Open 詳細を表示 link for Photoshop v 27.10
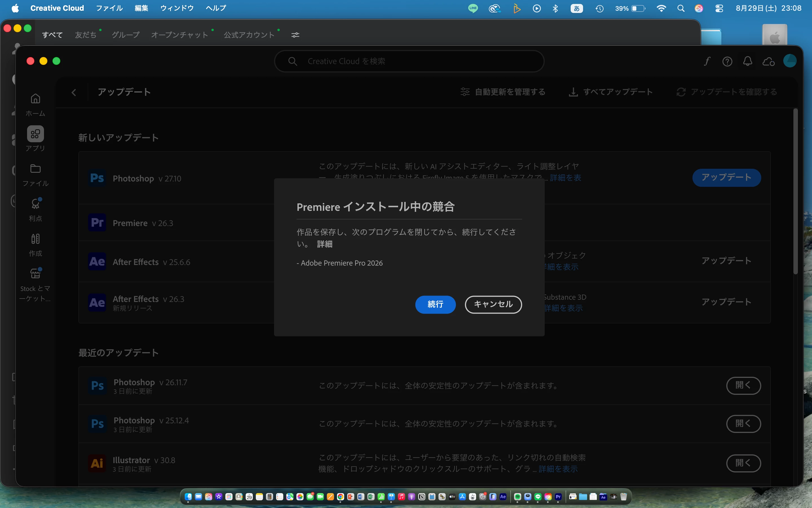Screen dimensions: 812x508 click(x=565, y=178)
